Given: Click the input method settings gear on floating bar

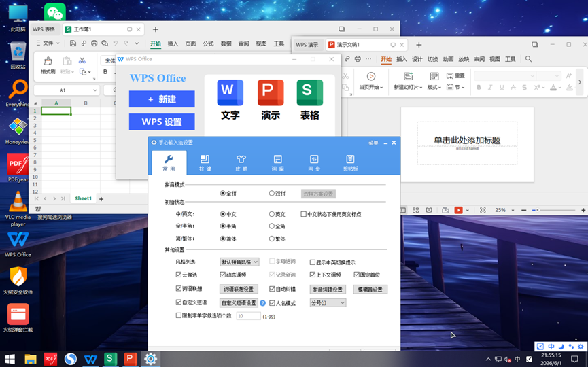Looking at the screenshot, I should click(x=581, y=347).
